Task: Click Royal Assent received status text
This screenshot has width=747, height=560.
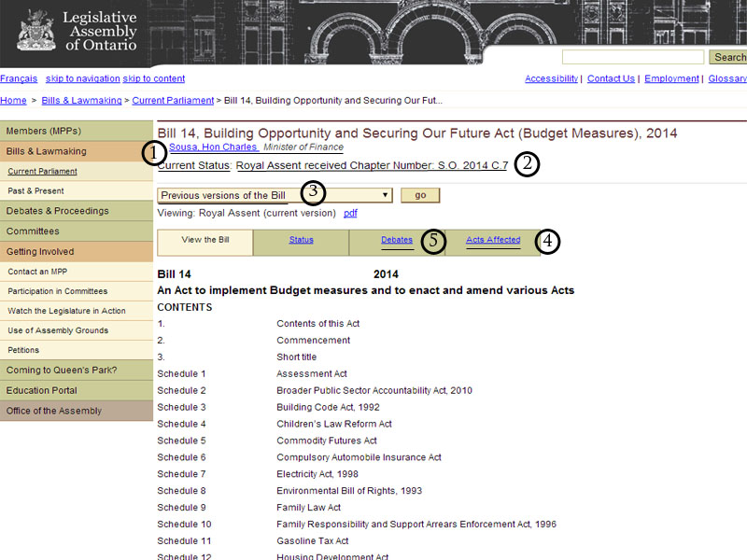Action: (x=372, y=165)
